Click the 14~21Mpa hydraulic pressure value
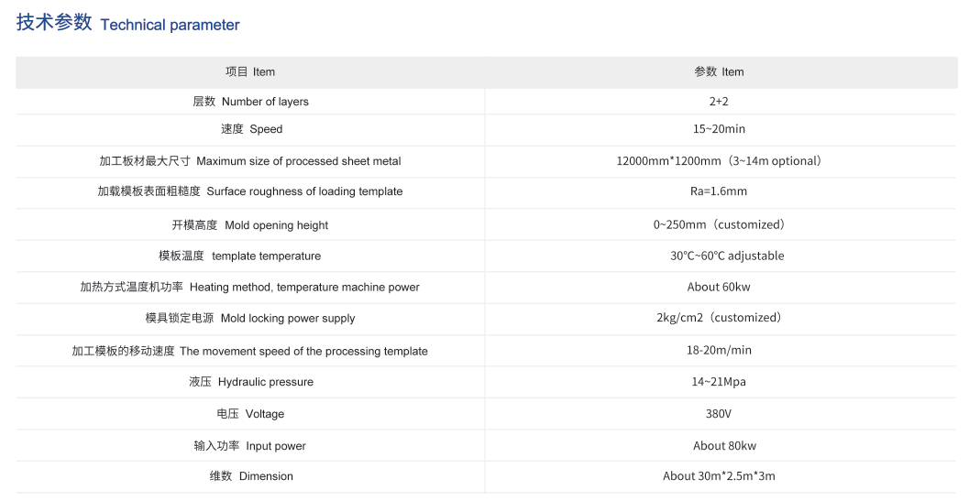The image size is (980, 501). pyautogui.click(x=719, y=382)
